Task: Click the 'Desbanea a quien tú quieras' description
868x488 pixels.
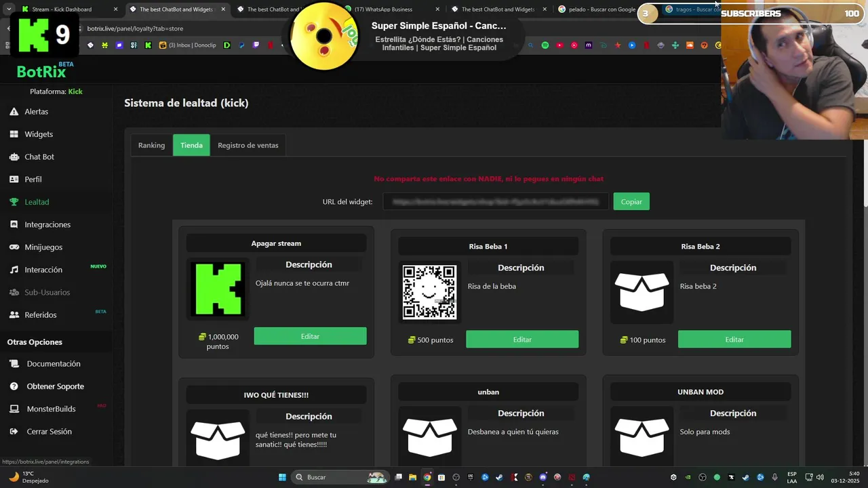Action: tap(513, 432)
